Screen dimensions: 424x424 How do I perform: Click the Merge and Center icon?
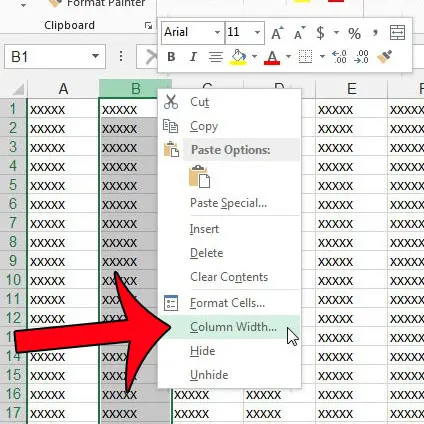coord(397,33)
